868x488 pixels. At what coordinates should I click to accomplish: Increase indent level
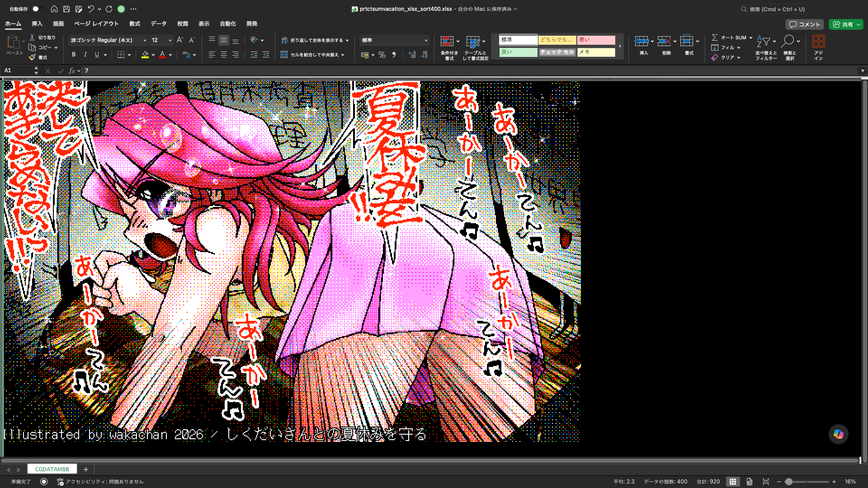click(266, 55)
